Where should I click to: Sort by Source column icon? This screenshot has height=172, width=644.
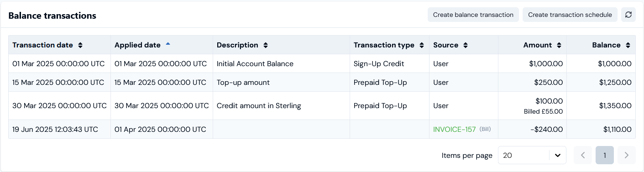click(x=466, y=45)
